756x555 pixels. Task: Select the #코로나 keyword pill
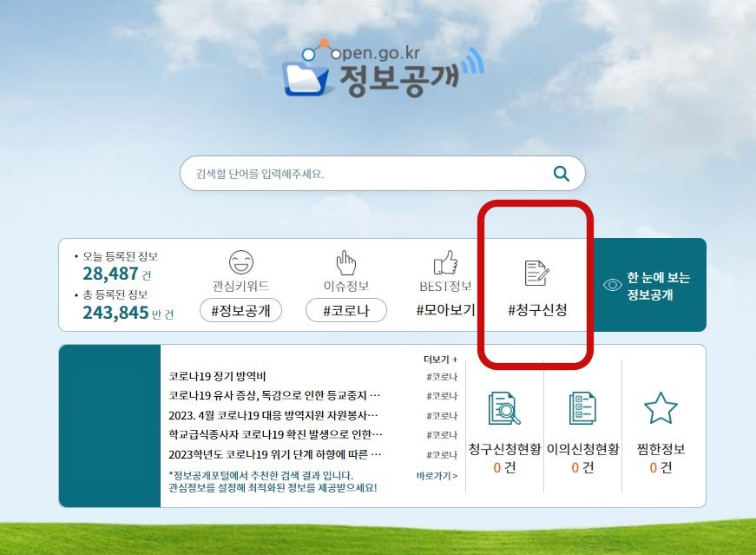click(x=346, y=310)
